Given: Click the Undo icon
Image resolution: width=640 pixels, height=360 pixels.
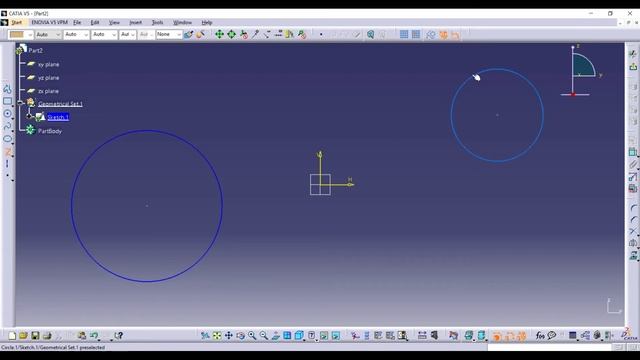Looking at the screenshot, I should [x=94, y=336].
